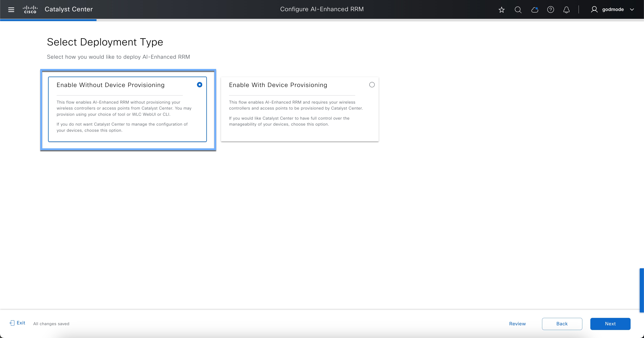Click the Back button

coord(562,324)
